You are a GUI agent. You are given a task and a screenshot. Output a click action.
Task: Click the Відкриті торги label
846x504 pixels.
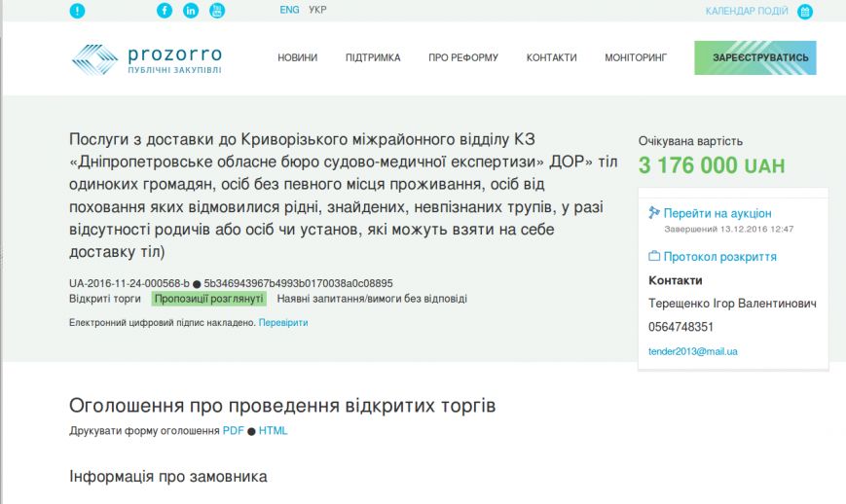point(105,299)
